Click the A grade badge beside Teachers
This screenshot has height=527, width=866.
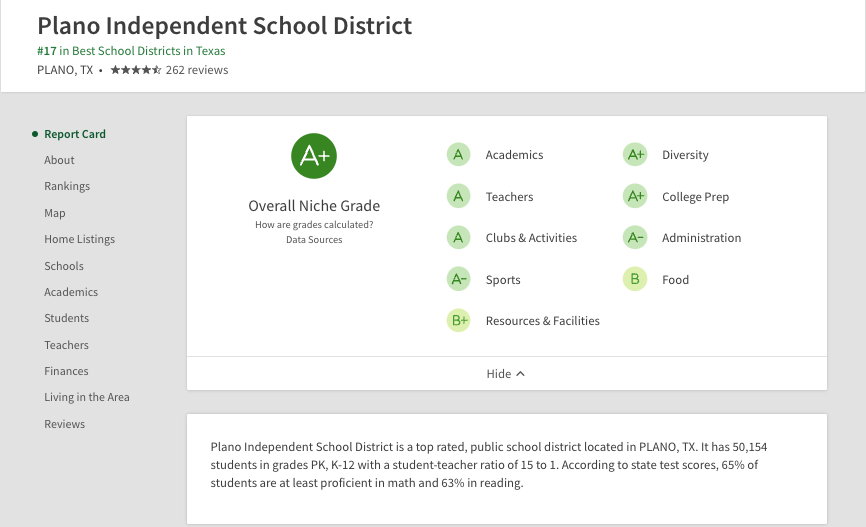[x=458, y=196]
